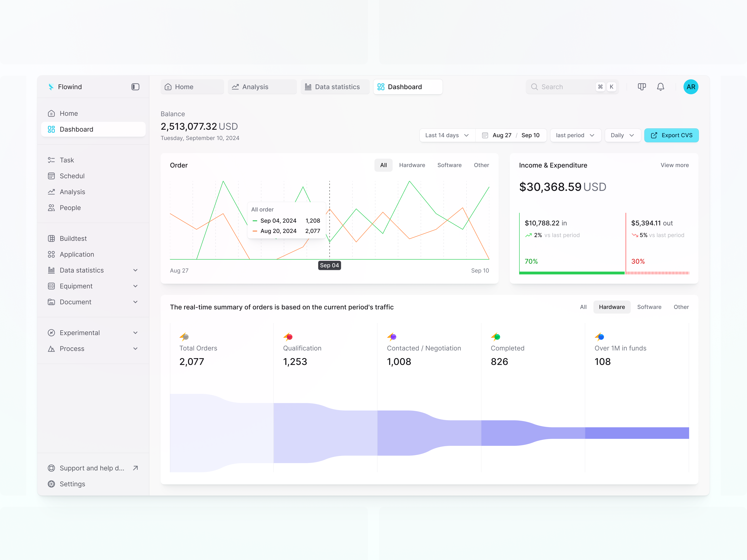
Task: Open the book guide icon in header
Action: tap(642, 87)
